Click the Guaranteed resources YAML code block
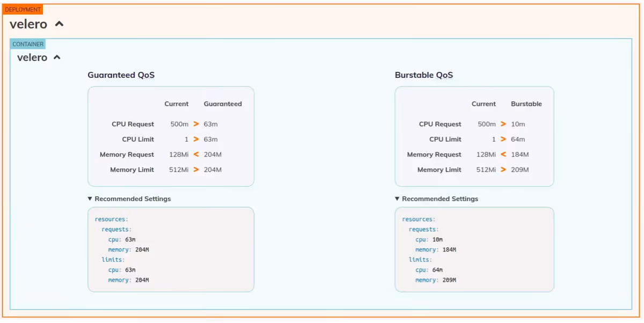 click(x=171, y=249)
